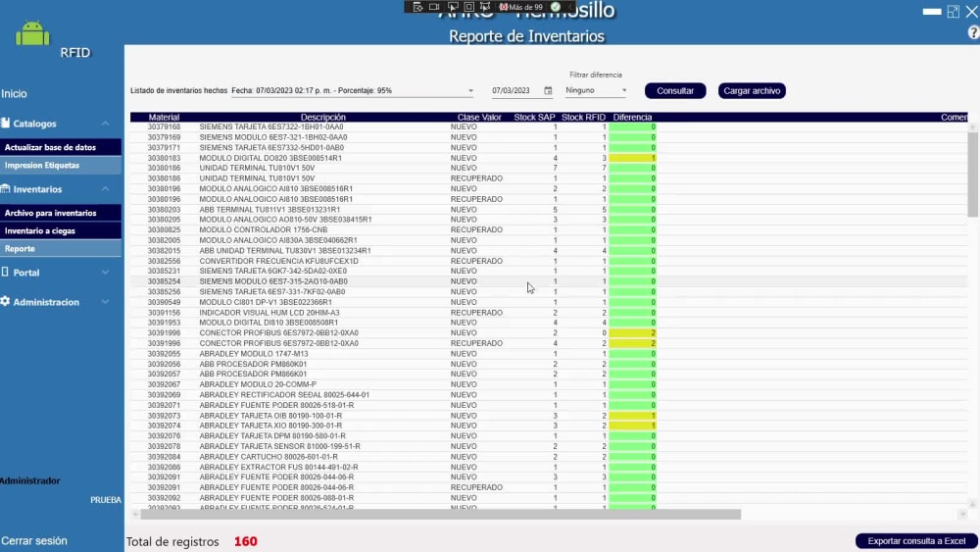Open Inventario a ciegas

pos(61,230)
